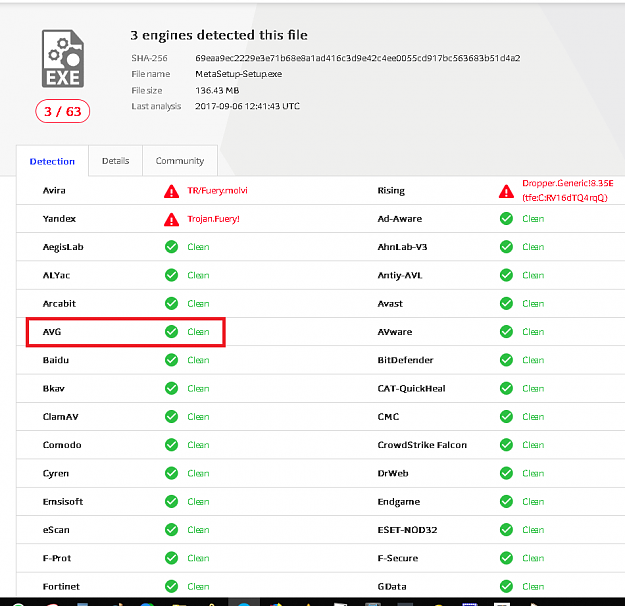Click the 3 / 63 detection ratio badge
The width and height of the screenshot is (625, 606).
[x=63, y=111]
